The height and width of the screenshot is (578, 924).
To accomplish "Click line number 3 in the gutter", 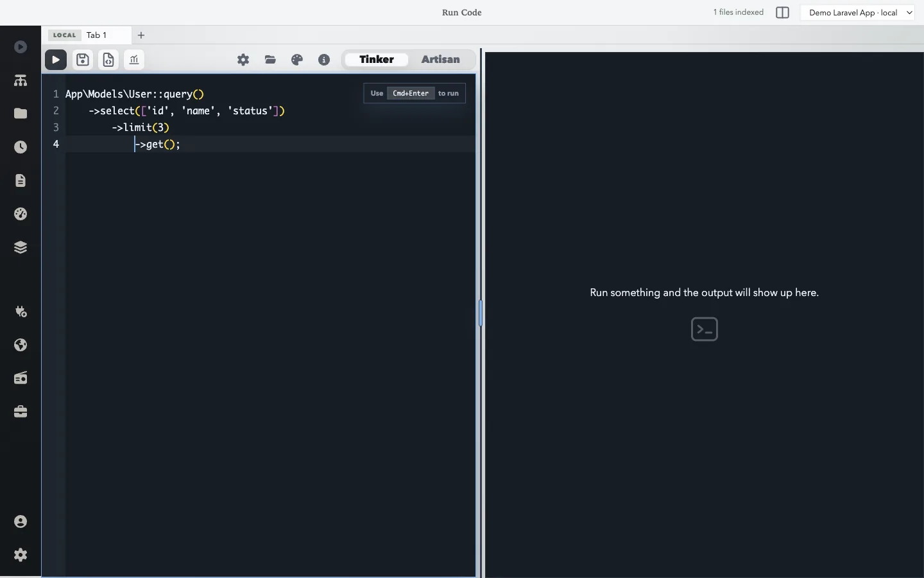I will pyautogui.click(x=56, y=127).
